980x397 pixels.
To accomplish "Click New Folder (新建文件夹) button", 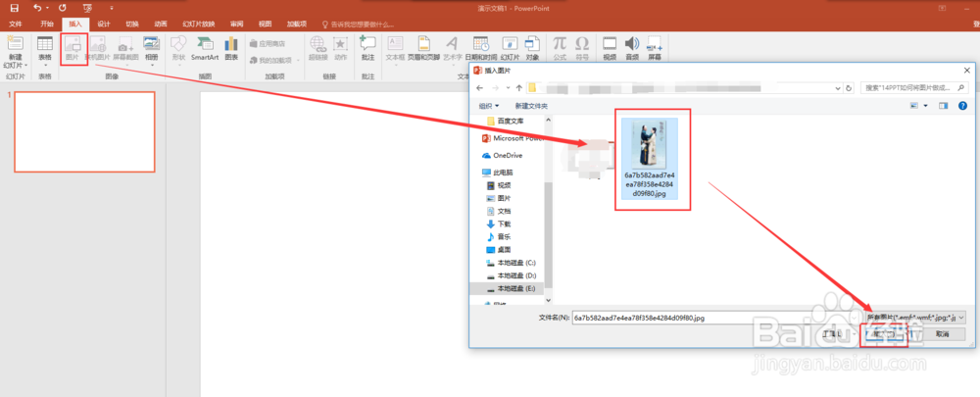I will point(530,106).
